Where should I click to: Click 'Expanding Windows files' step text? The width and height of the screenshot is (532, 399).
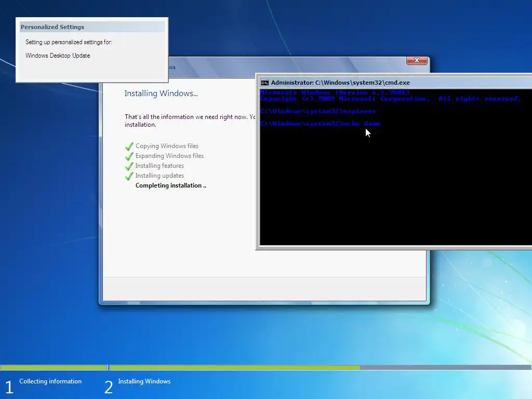point(170,156)
